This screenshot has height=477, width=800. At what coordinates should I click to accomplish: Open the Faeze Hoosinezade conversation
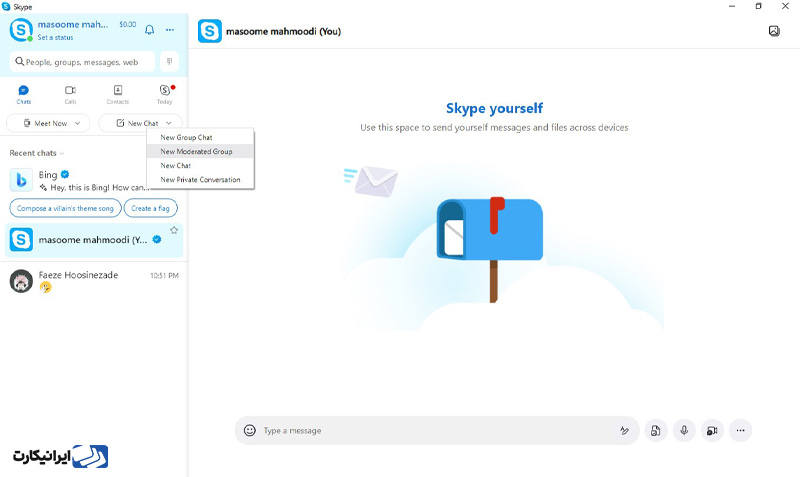pyautogui.click(x=94, y=281)
